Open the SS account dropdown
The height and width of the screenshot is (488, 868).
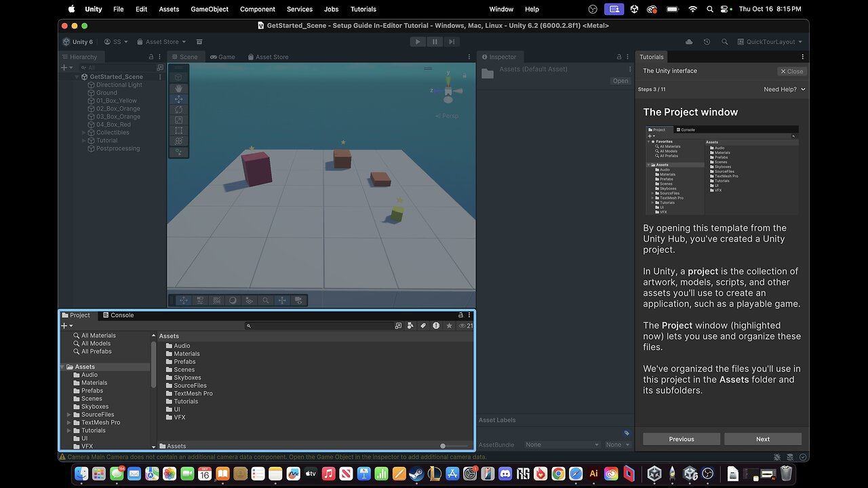click(116, 42)
